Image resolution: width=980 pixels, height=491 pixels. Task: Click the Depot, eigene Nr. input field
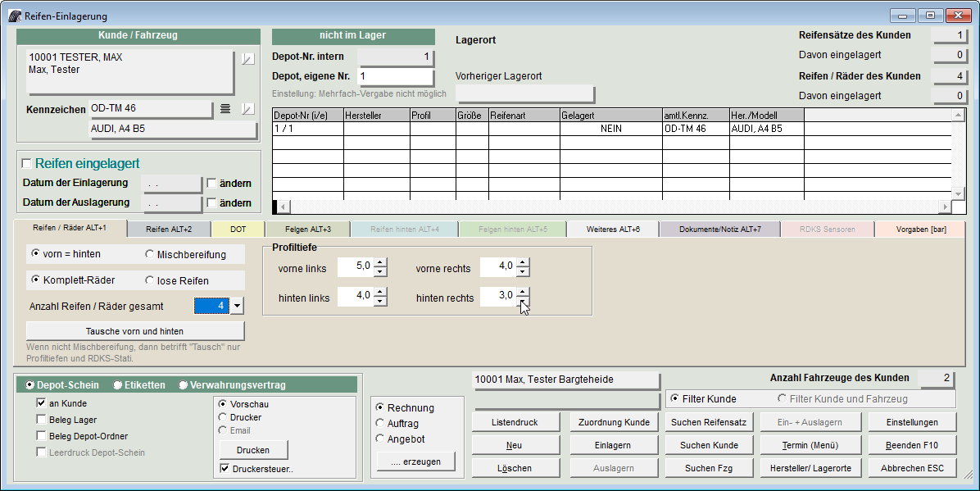[395, 76]
